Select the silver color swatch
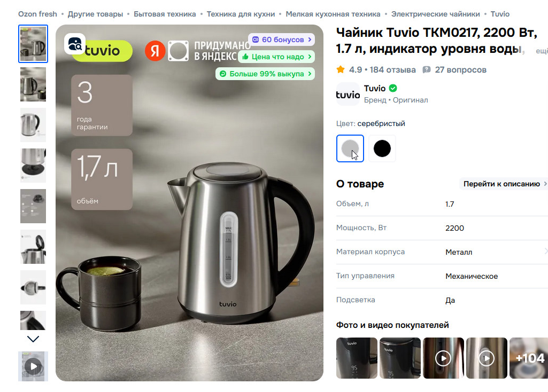Image resolution: width=548 pixels, height=392 pixels. pos(350,148)
